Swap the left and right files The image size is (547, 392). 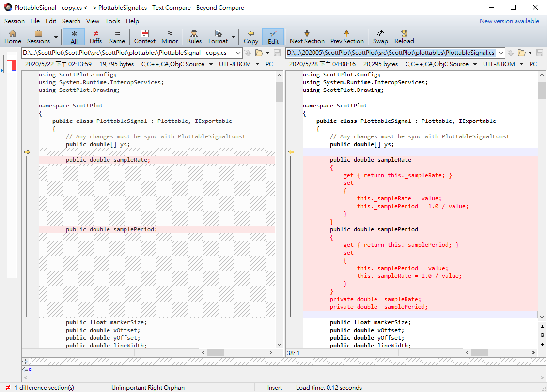pos(380,36)
